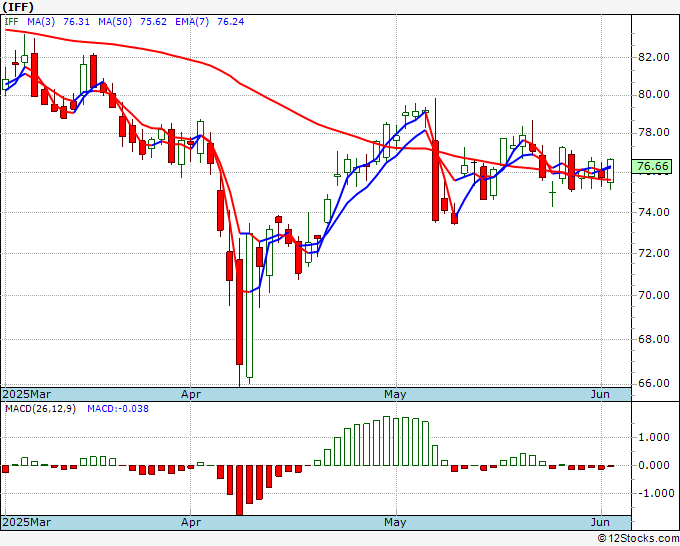The height and width of the screenshot is (546, 680).
Task: Click the April low candlestick near 66
Action: [239, 312]
